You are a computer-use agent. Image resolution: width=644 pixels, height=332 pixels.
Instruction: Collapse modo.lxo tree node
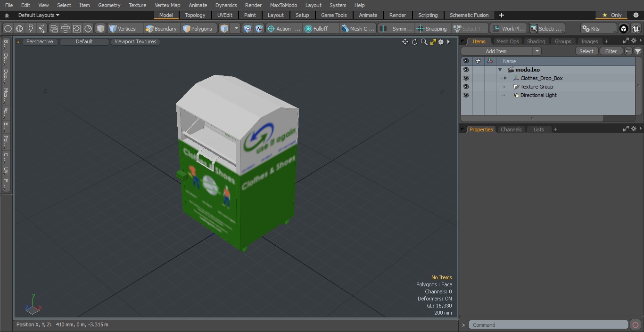click(x=500, y=70)
